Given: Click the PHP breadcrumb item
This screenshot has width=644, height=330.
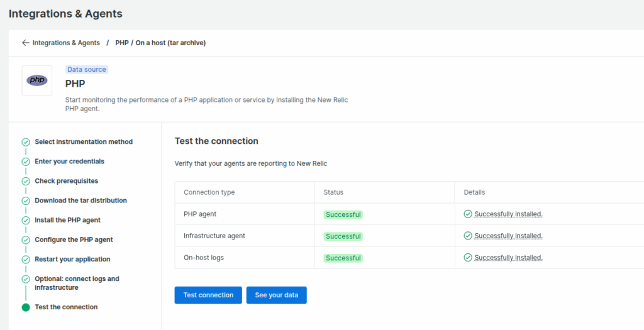Looking at the screenshot, I should 122,43.
